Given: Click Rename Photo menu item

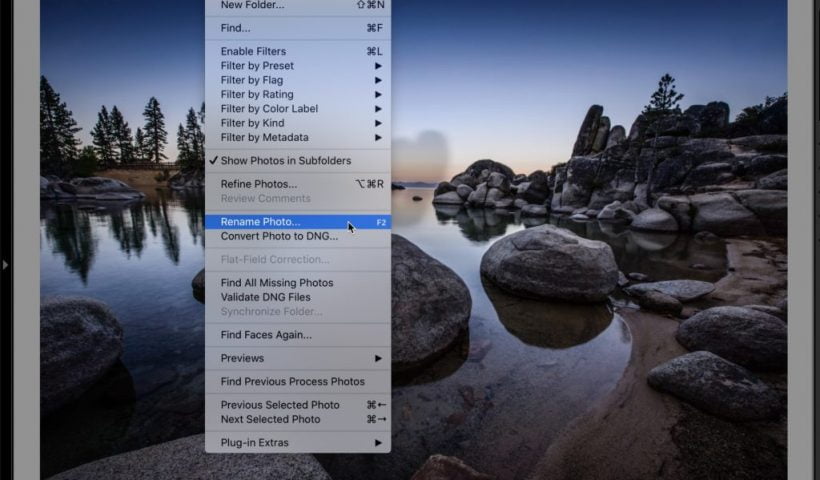Looking at the screenshot, I should (260, 222).
